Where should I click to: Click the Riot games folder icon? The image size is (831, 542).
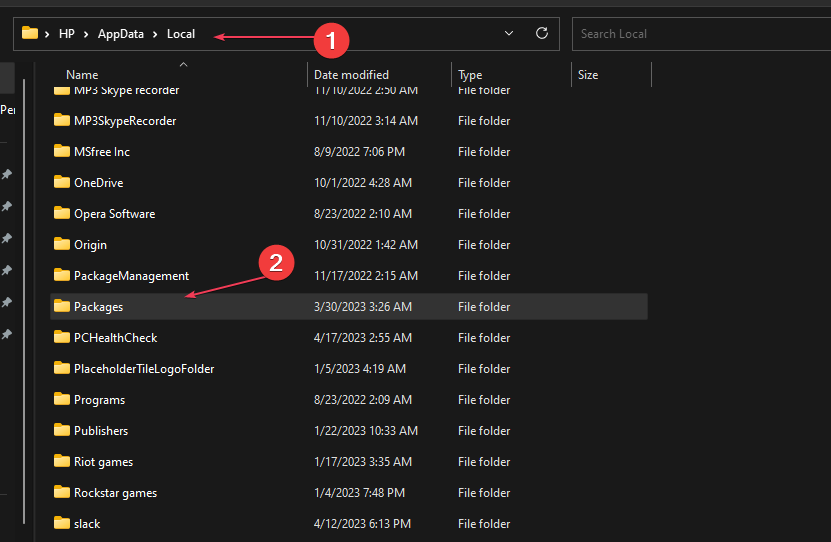[62, 461]
